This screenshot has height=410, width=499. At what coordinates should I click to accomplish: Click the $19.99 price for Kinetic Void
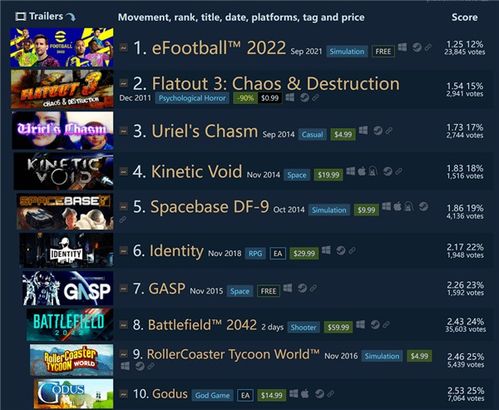tap(328, 175)
